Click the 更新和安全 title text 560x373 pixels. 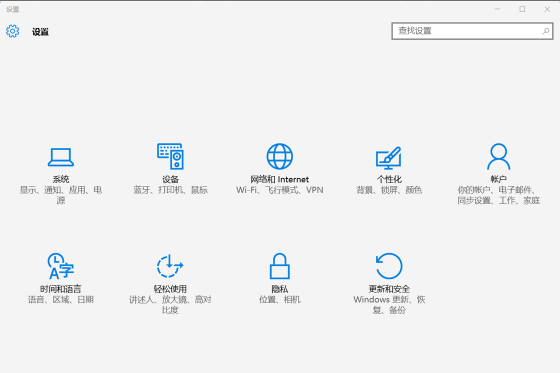point(389,289)
